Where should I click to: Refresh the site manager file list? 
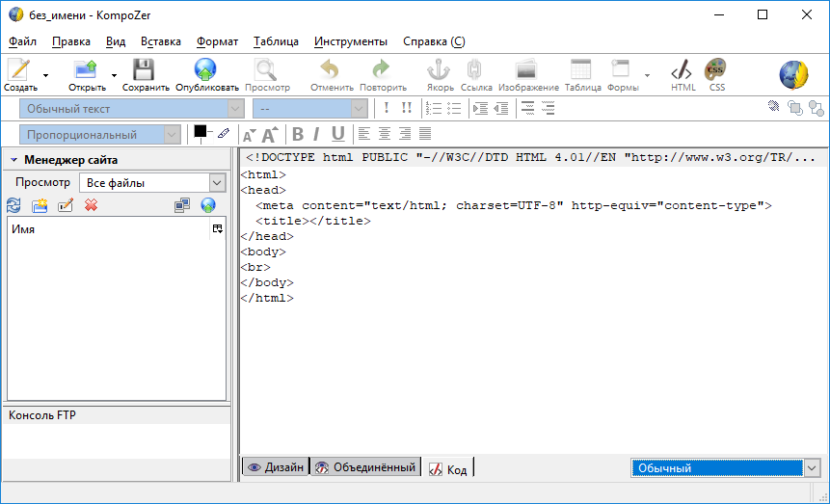13,205
